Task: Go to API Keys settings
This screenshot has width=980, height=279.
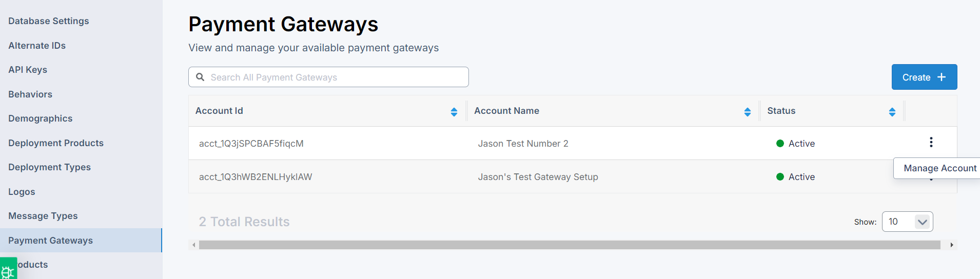Action: [28, 70]
